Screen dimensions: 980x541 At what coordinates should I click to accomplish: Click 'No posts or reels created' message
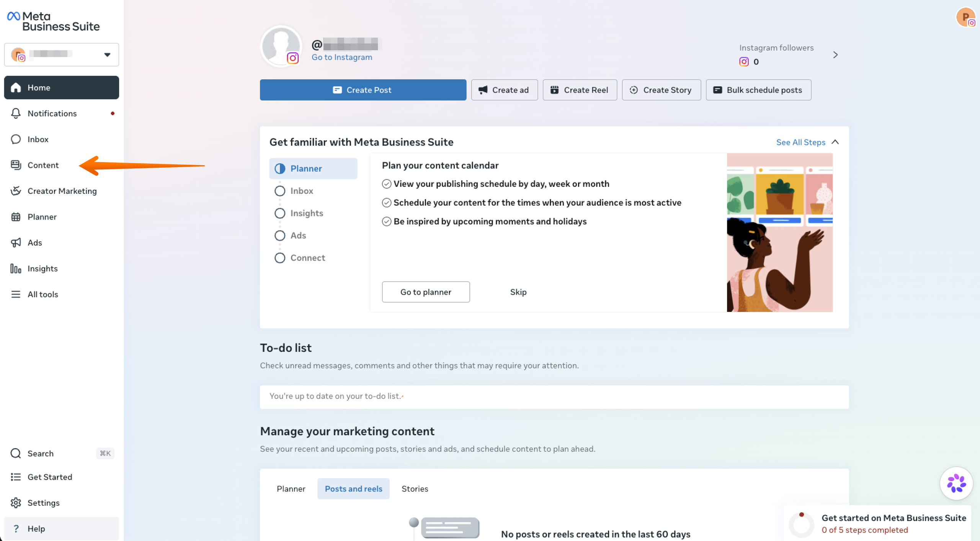[596, 534]
